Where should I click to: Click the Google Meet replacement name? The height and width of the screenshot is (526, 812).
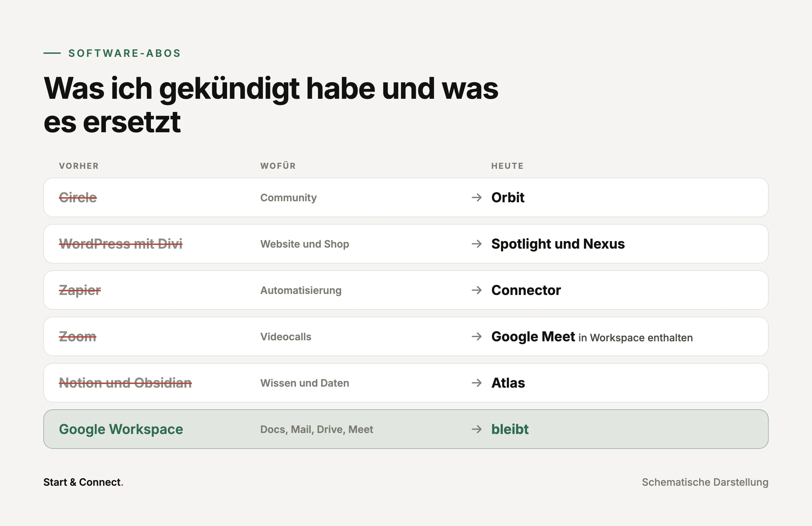[533, 337]
